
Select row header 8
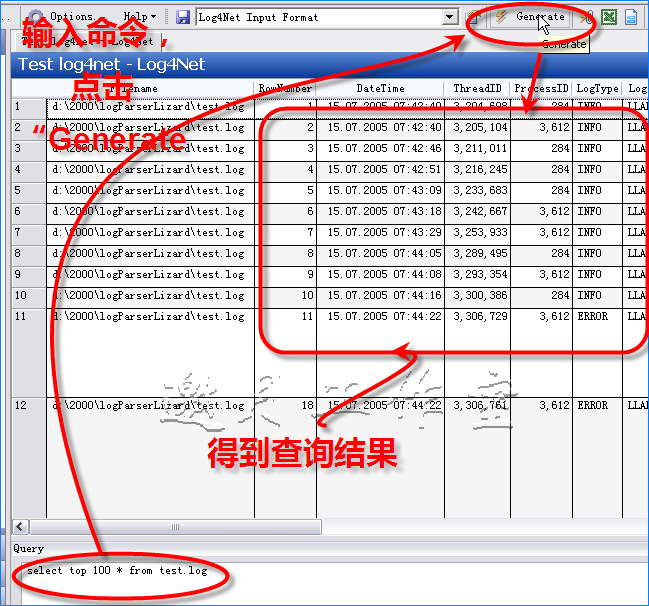(29, 254)
